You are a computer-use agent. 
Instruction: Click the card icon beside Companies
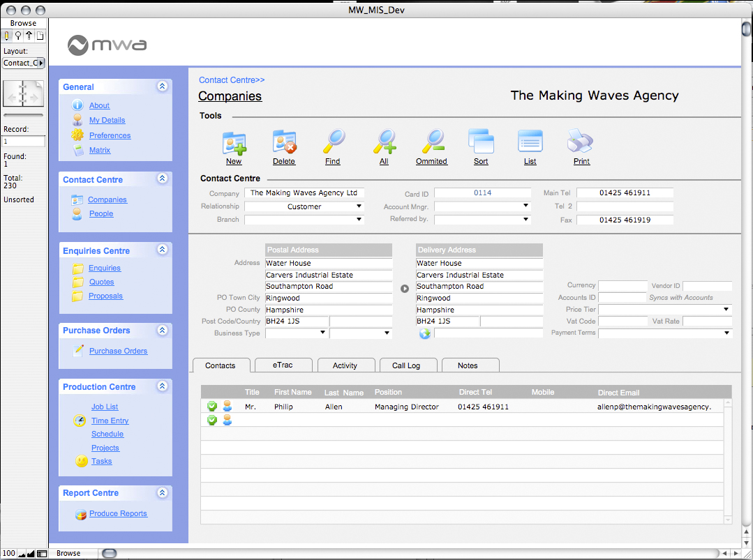(x=77, y=199)
